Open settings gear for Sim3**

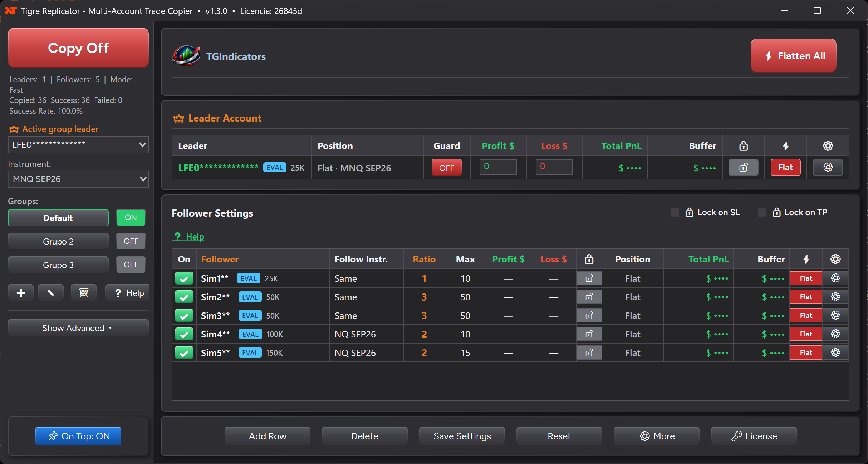[835, 315]
